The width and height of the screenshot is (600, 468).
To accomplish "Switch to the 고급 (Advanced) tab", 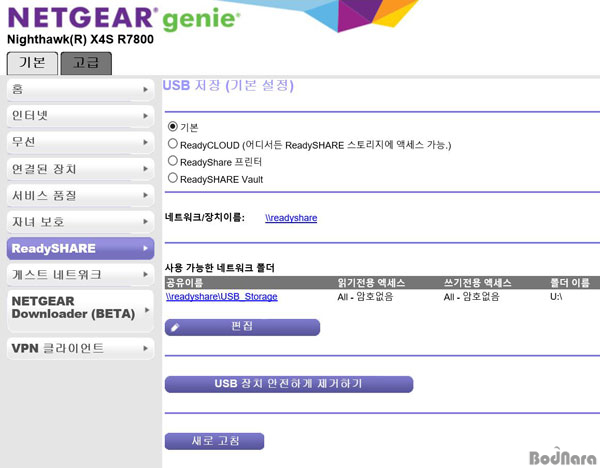I will pos(86,63).
